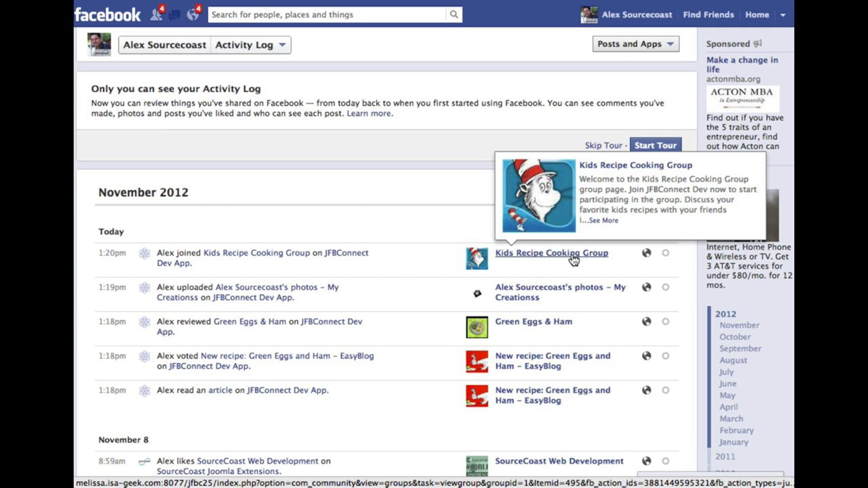Viewport: 868px width, 488px height.
Task: Change audience globe in Alex voted row
Action: [x=646, y=356]
